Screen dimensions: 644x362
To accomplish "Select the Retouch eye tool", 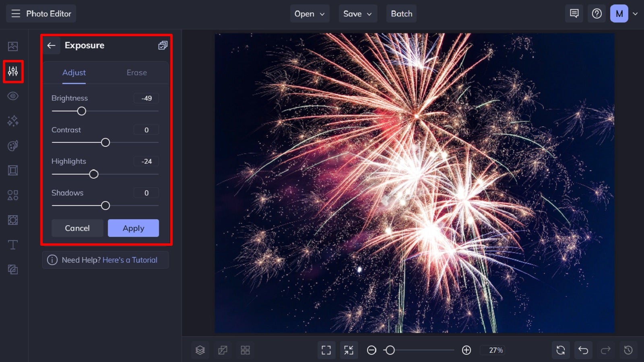I will (x=13, y=96).
